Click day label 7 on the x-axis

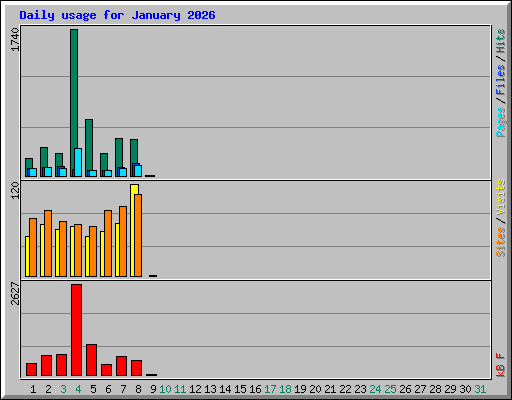(x=123, y=389)
